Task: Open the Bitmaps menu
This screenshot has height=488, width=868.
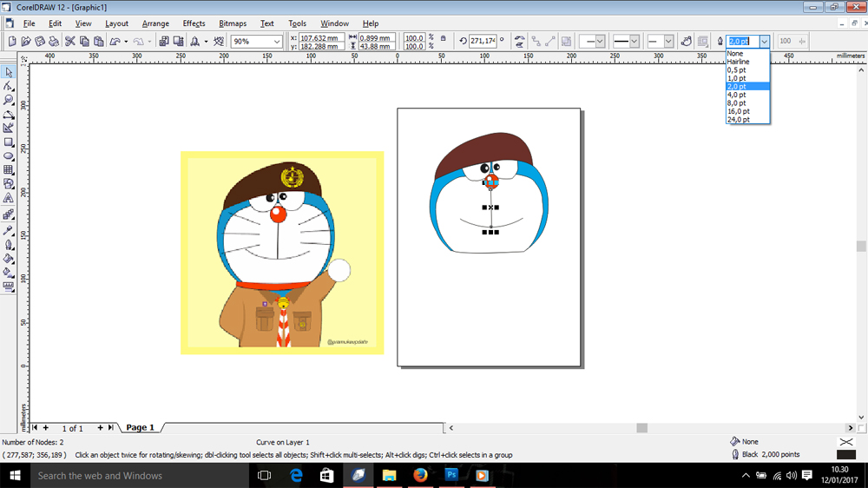Action: point(233,23)
